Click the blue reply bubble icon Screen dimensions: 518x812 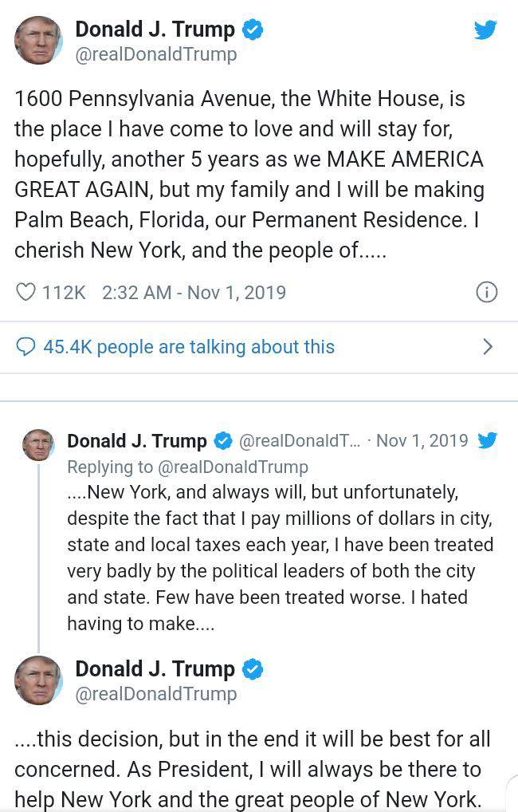26,347
